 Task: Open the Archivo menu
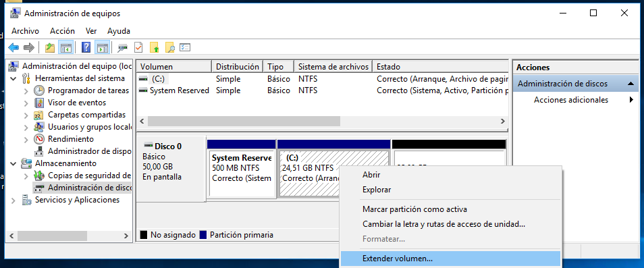25,31
